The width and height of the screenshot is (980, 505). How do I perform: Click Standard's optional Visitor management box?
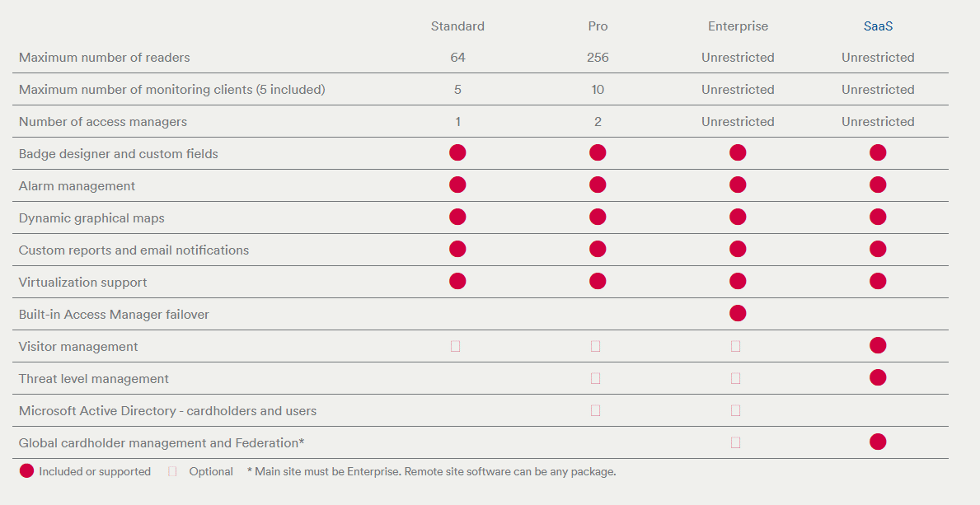tap(456, 346)
